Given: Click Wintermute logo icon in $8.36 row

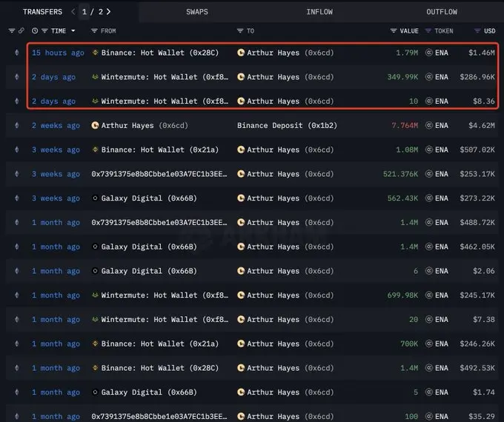Looking at the screenshot, I should [95, 101].
